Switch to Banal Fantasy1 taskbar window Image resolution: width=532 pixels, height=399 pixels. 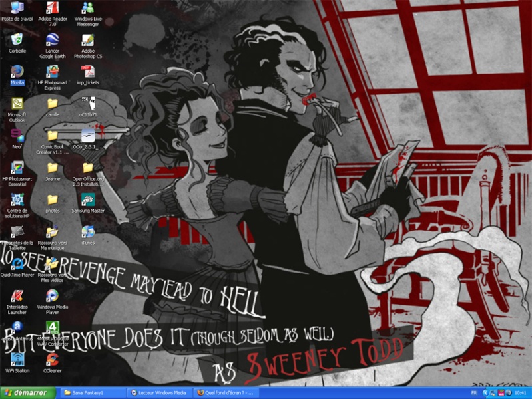93,393
